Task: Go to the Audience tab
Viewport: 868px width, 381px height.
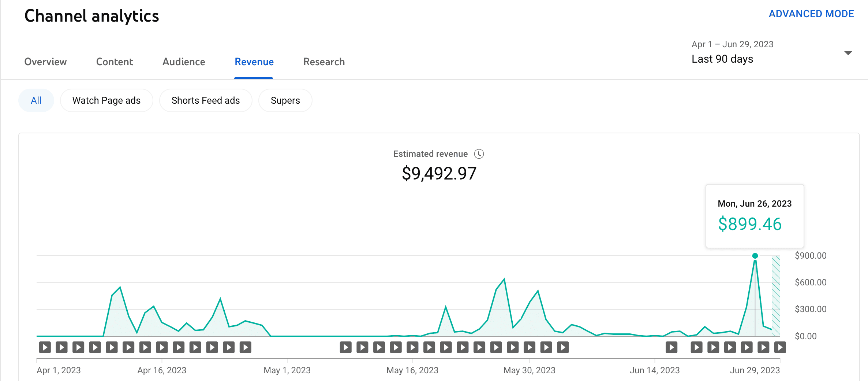Action: tap(184, 62)
